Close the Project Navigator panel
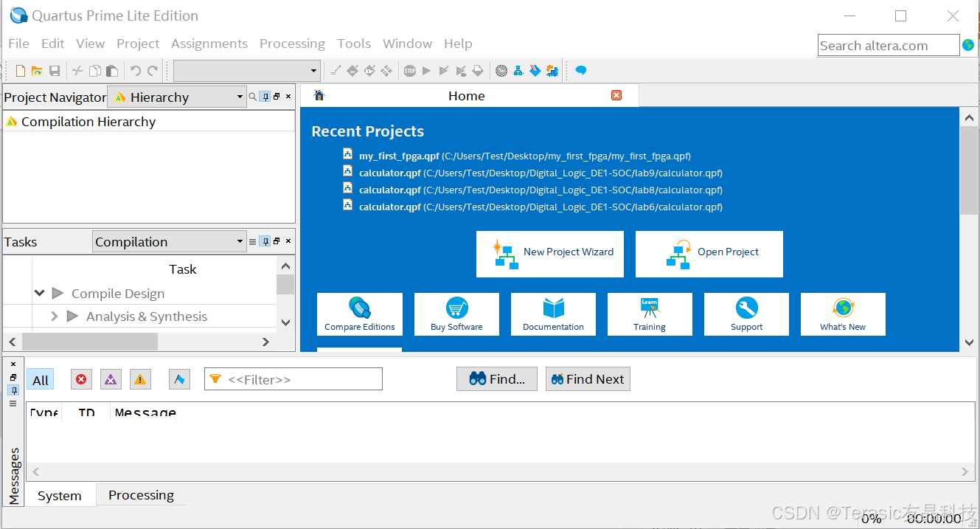Screen dimensions: 980x529 click(x=288, y=97)
